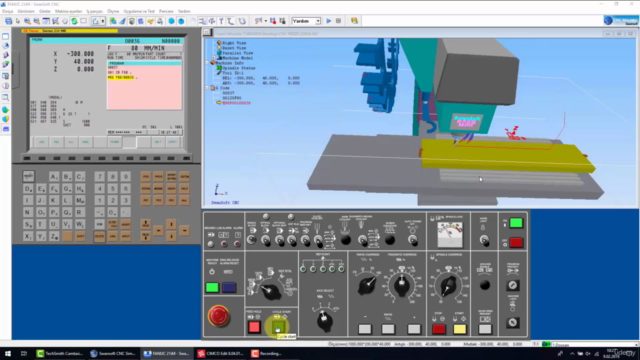Adjust the Rapid Override knob
This screenshot has height=360, width=640.
click(x=367, y=285)
